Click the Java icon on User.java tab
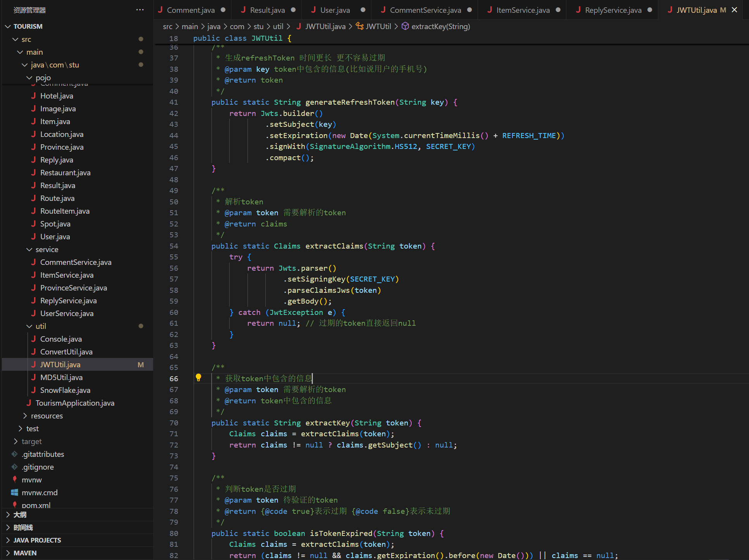The width and height of the screenshot is (749, 560). pos(313,10)
